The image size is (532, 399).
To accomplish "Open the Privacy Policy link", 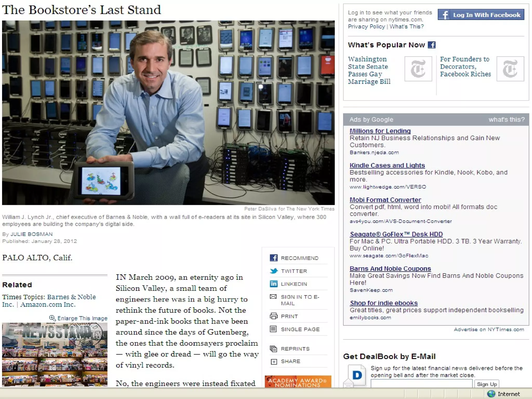I will click(x=366, y=26).
